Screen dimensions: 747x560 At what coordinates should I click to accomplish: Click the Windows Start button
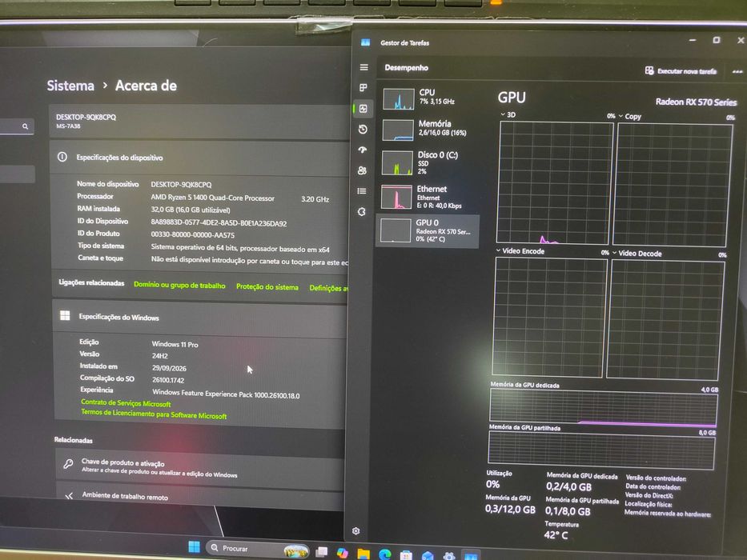194,546
